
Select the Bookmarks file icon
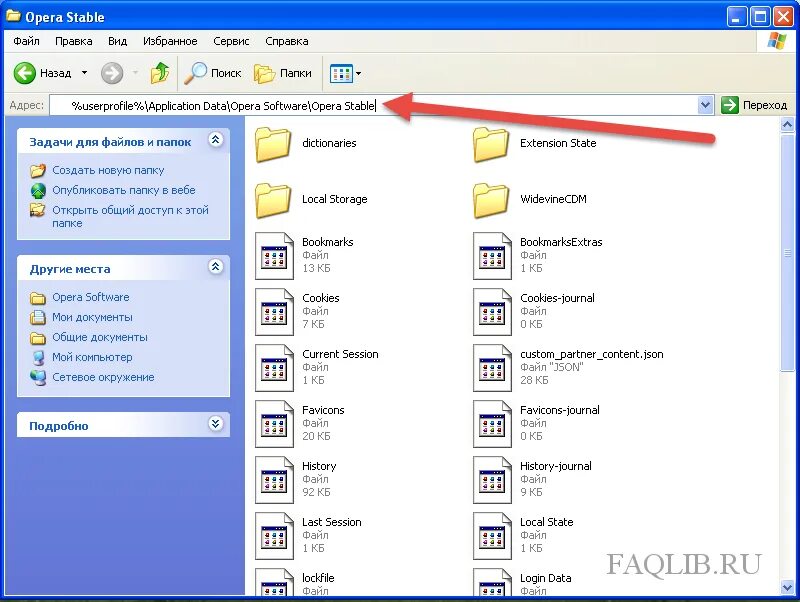point(274,256)
